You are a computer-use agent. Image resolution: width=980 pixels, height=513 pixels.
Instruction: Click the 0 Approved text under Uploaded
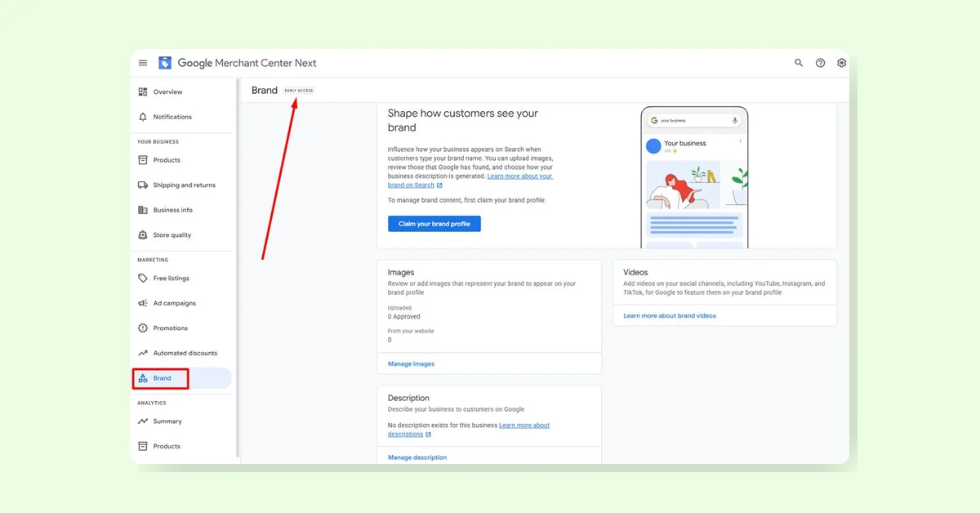[404, 317]
